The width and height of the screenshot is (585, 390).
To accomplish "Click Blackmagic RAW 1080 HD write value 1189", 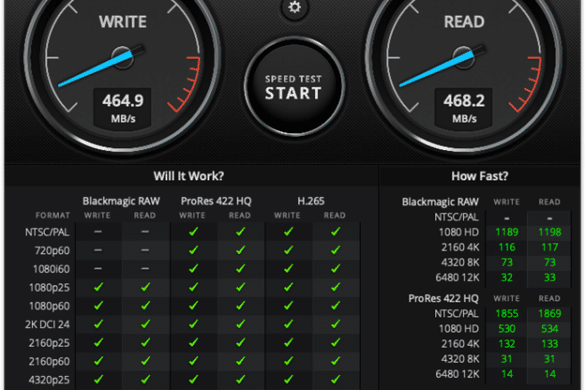I will 507,232.
